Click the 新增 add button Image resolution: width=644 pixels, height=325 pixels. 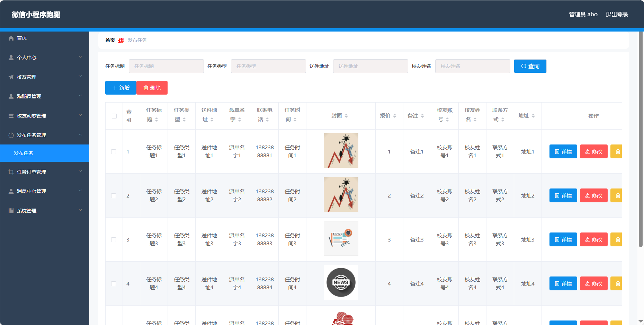121,88
